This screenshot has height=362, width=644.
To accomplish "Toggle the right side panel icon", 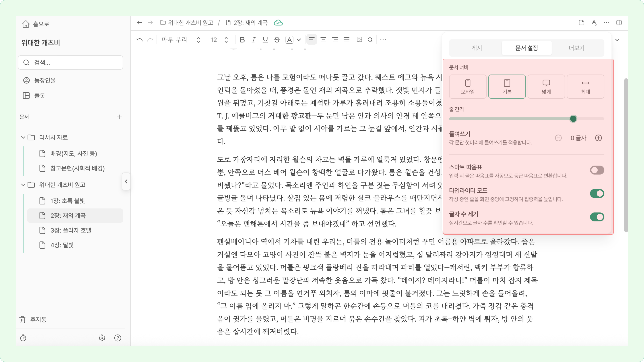I will pyautogui.click(x=619, y=23).
